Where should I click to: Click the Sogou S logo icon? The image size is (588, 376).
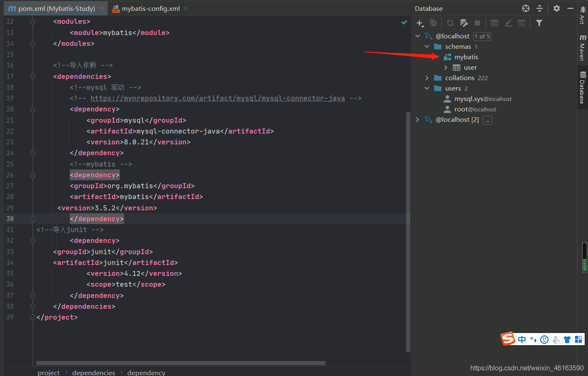coord(508,338)
